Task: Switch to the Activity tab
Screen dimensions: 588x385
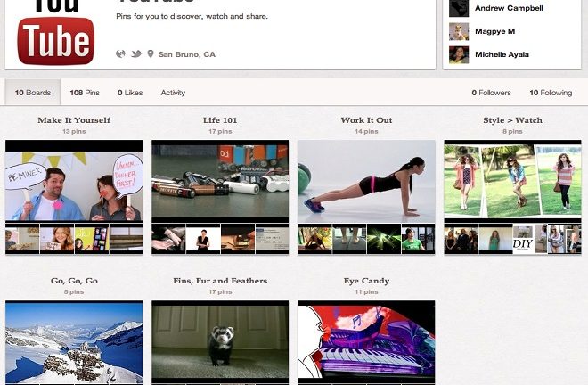Action: click(173, 93)
